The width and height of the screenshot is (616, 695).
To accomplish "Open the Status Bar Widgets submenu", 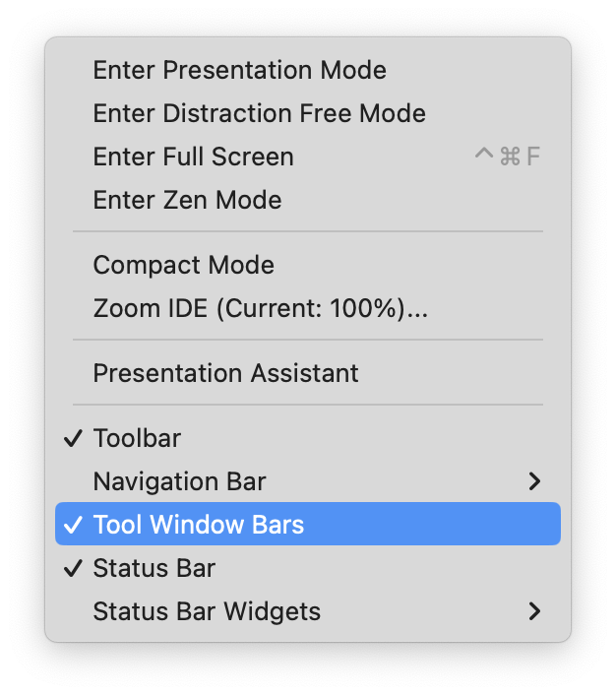I will 207,612.
